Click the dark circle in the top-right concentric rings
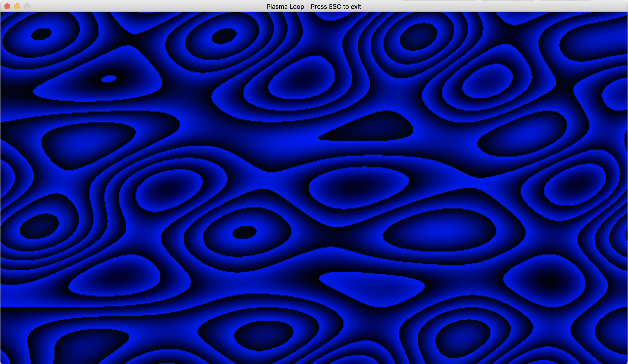 coord(419,37)
